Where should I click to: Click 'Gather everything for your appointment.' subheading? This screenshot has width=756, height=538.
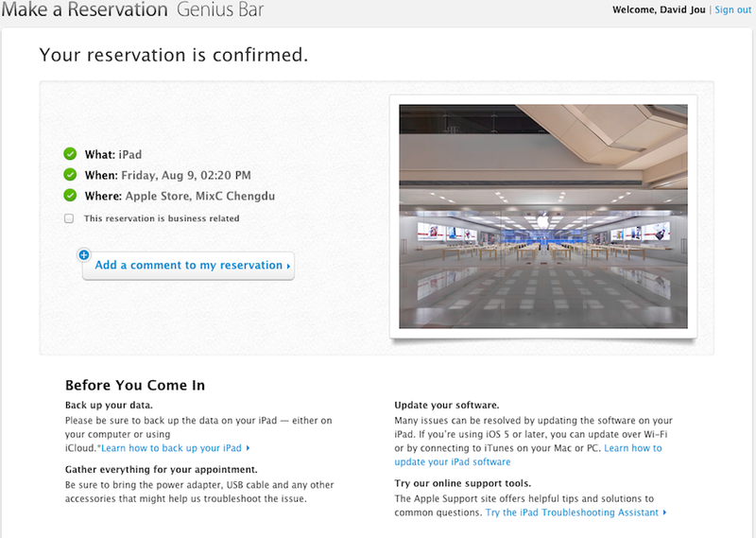point(161,470)
